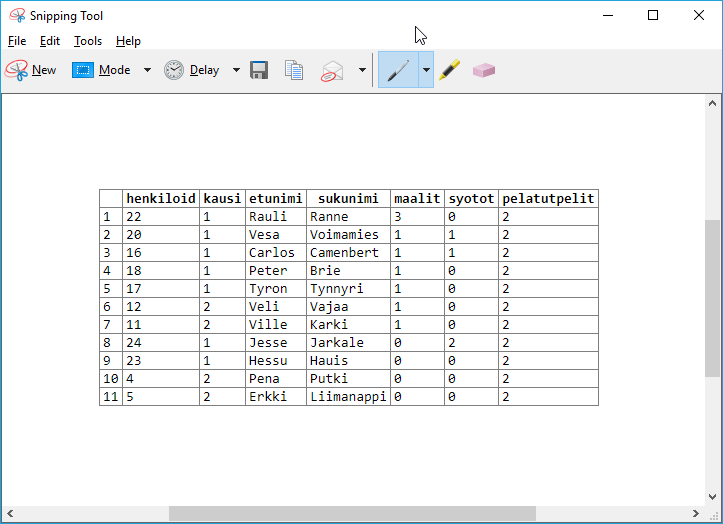Click the Copy icon in toolbar
Image resolution: width=723 pixels, height=524 pixels.
pos(294,70)
